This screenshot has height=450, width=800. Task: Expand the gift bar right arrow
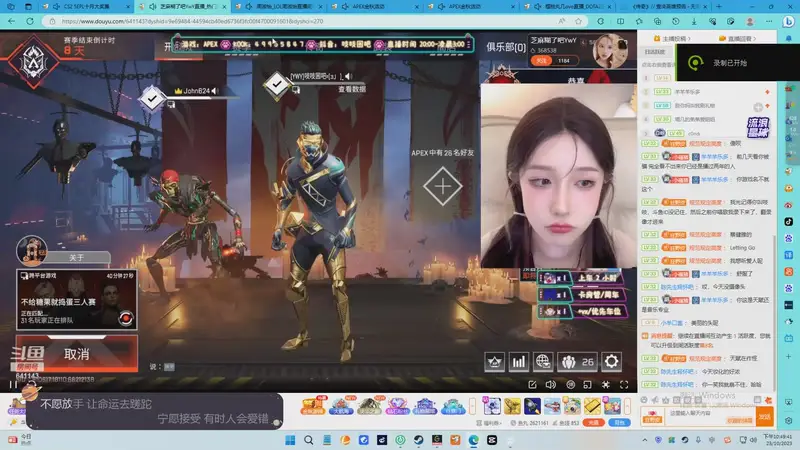[627, 406]
